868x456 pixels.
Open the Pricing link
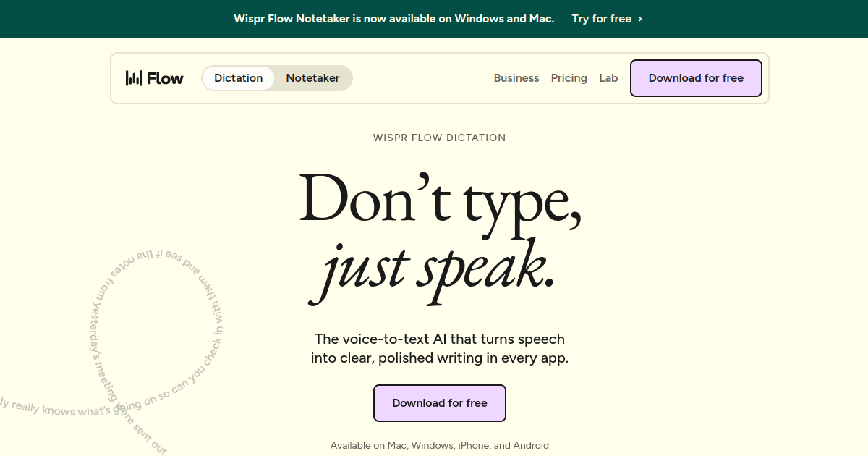tap(569, 78)
